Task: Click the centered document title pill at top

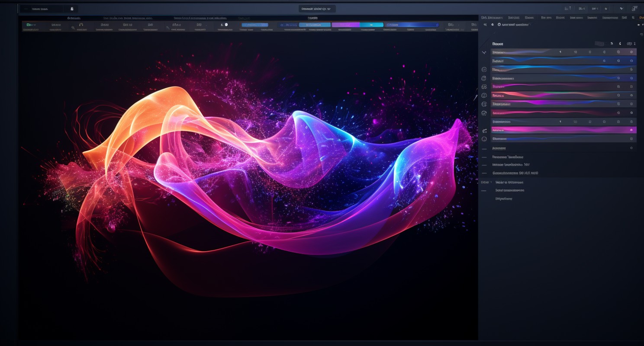Action: (317, 9)
